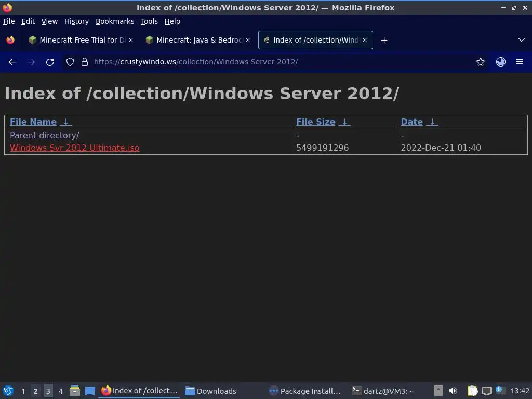Open the update notification tray icon
The width and height of the screenshot is (532, 399).
click(x=500, y=390)
